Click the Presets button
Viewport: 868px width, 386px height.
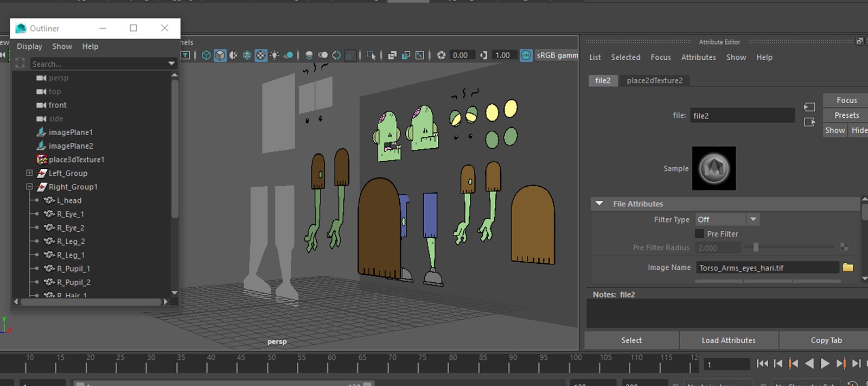pyautogui.click(x=846, y=115)
